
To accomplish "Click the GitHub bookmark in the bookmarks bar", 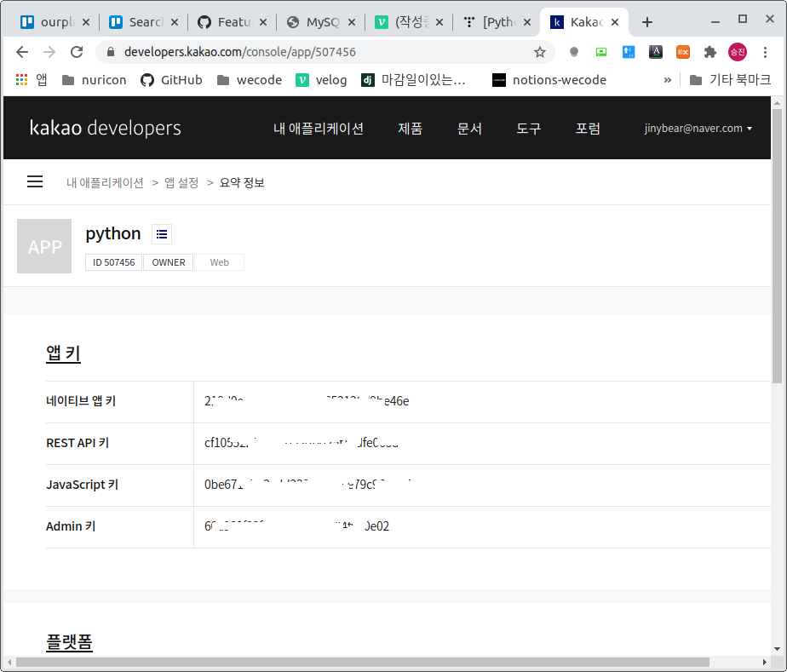I will 173,79.
